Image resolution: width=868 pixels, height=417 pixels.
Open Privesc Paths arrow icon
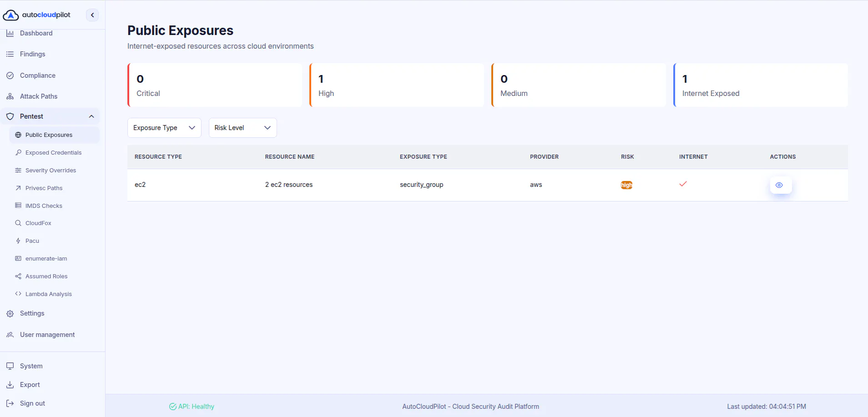coord(18,188)
